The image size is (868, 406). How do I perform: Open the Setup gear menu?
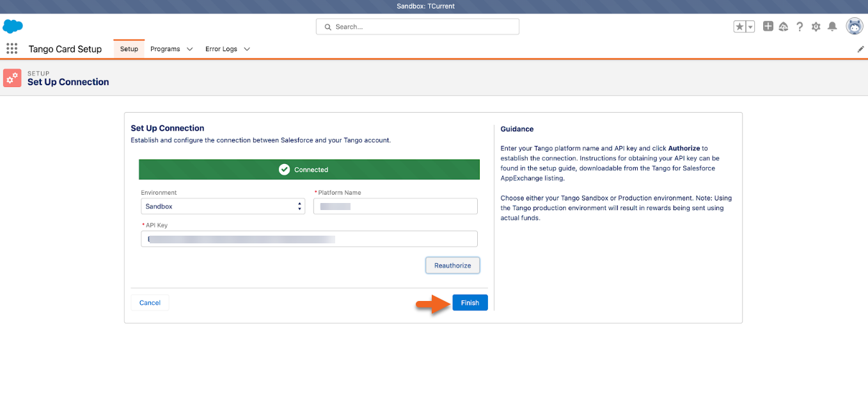[816, 26]
